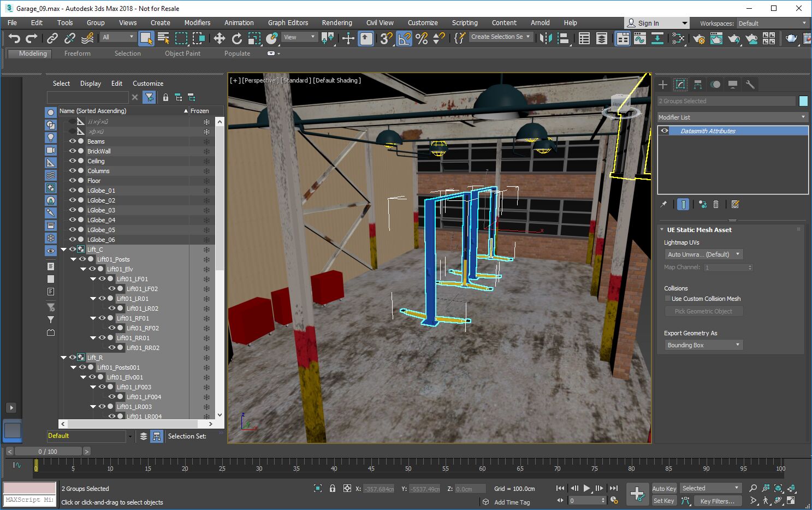Viewport: 812px width, 510px height.
Task: Open the Utilities panel wrench icon
Action: pos(750,85)
